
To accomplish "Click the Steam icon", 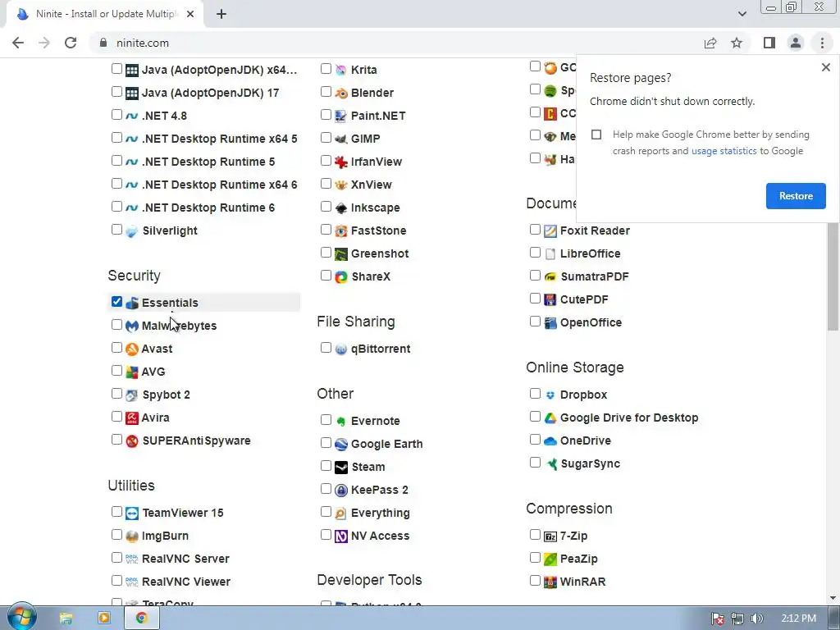I will pyautogui.click(x=341, y=467).
